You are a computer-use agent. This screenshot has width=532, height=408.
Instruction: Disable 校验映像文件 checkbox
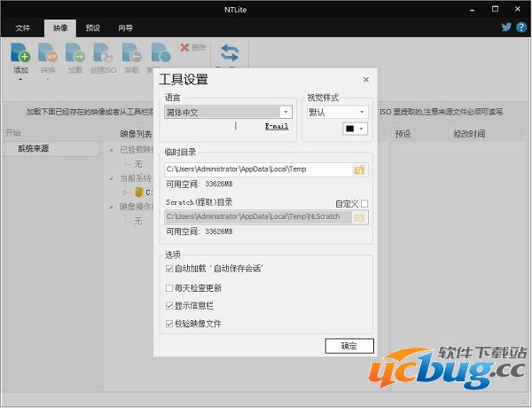coord(170,324)
